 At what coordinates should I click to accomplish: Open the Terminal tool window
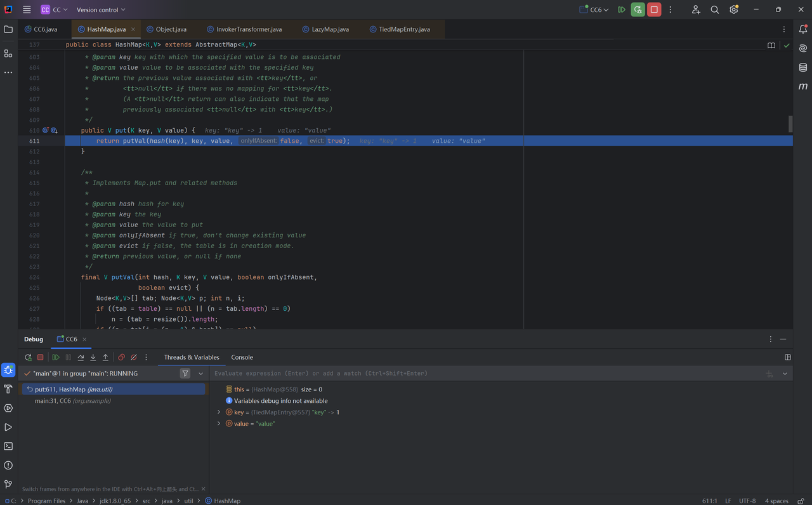8,446
